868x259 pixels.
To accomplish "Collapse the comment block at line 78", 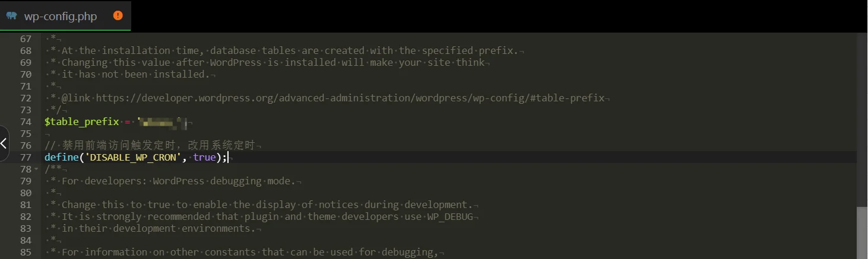I will 36,170.
